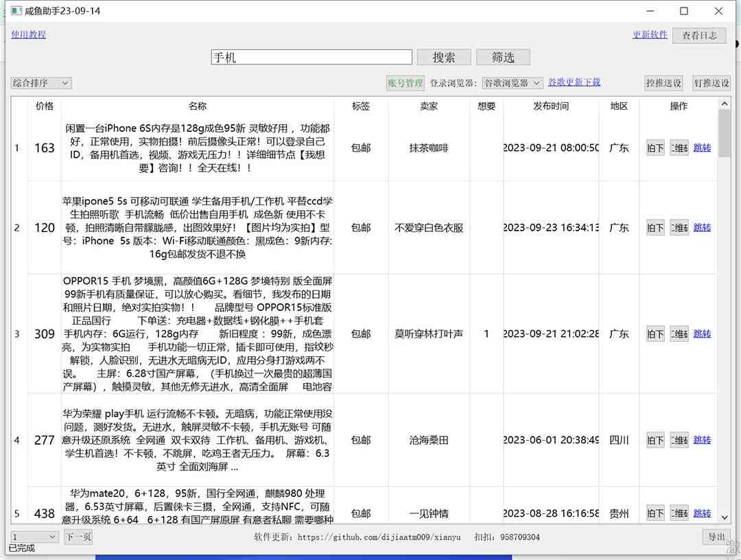The image size is (741, 560).
Task: Click the 挖推送设 push settings button
Action: tap(663, 82)
